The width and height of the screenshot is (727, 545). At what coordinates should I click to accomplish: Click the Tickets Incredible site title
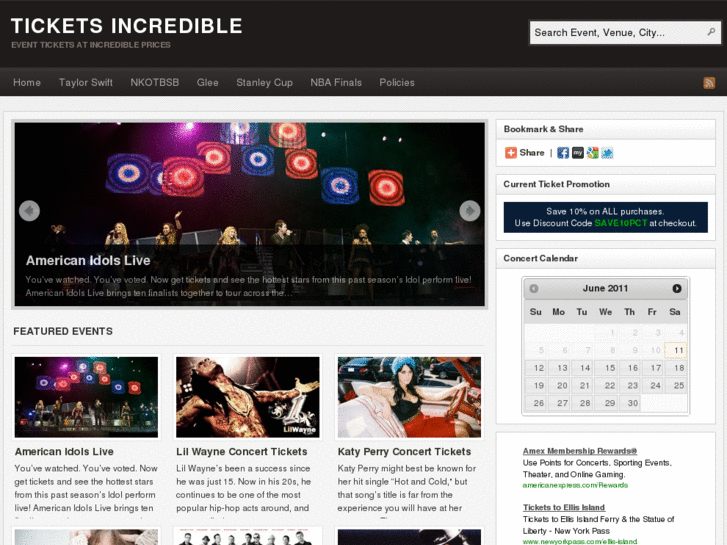tap(127, 26)
